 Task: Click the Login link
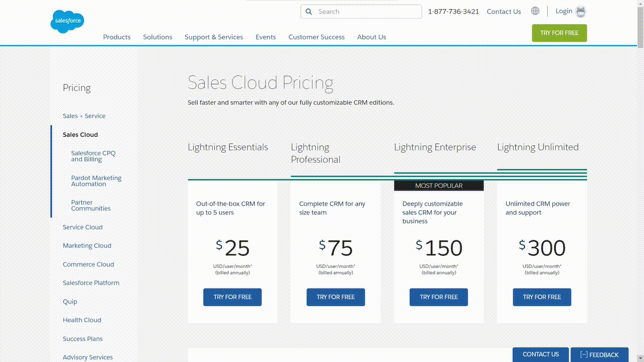[563, 11]
